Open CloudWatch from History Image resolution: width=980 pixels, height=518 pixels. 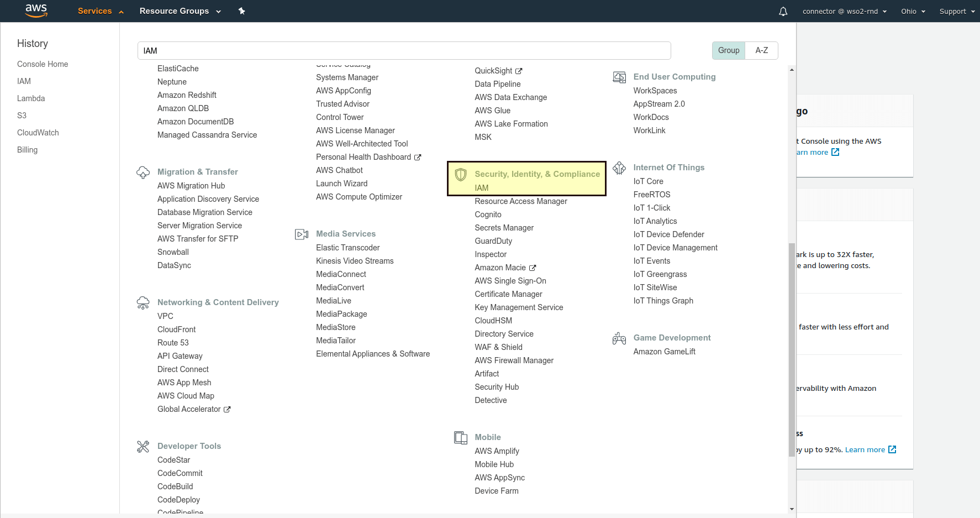point(38,133)
